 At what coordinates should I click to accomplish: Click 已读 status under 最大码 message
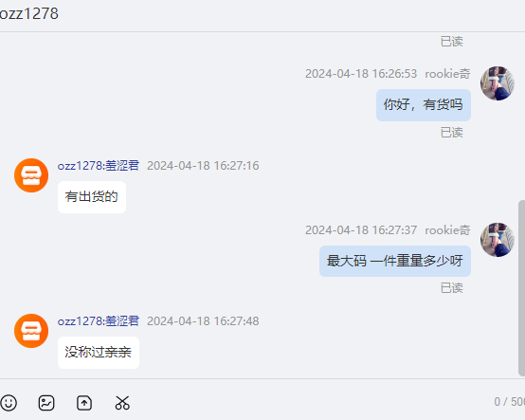point(451,288)
